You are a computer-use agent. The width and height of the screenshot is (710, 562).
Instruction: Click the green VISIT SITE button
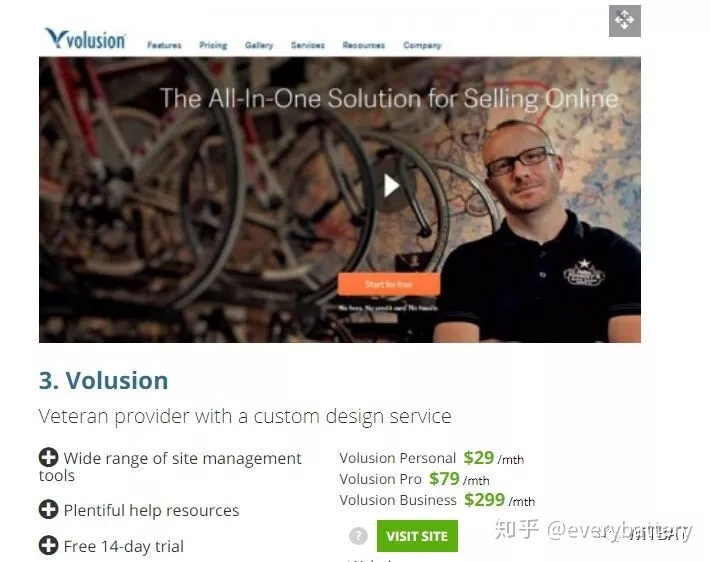[x=417, y=536]
